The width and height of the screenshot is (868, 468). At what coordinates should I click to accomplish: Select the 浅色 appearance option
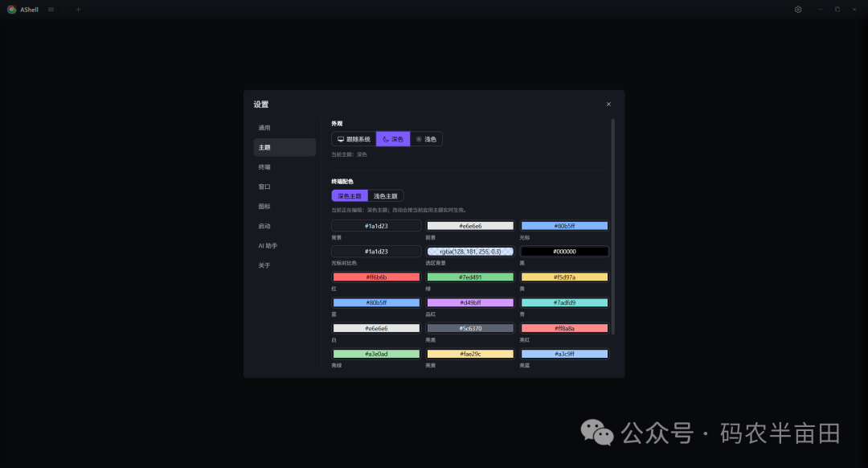tap(426, 139)
